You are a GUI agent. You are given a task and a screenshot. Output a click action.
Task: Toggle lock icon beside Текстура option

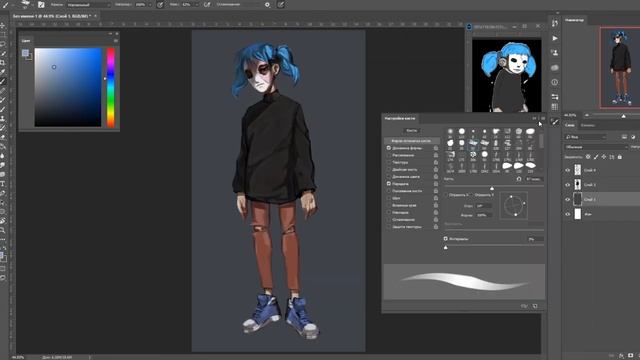[x=436, y=162]
